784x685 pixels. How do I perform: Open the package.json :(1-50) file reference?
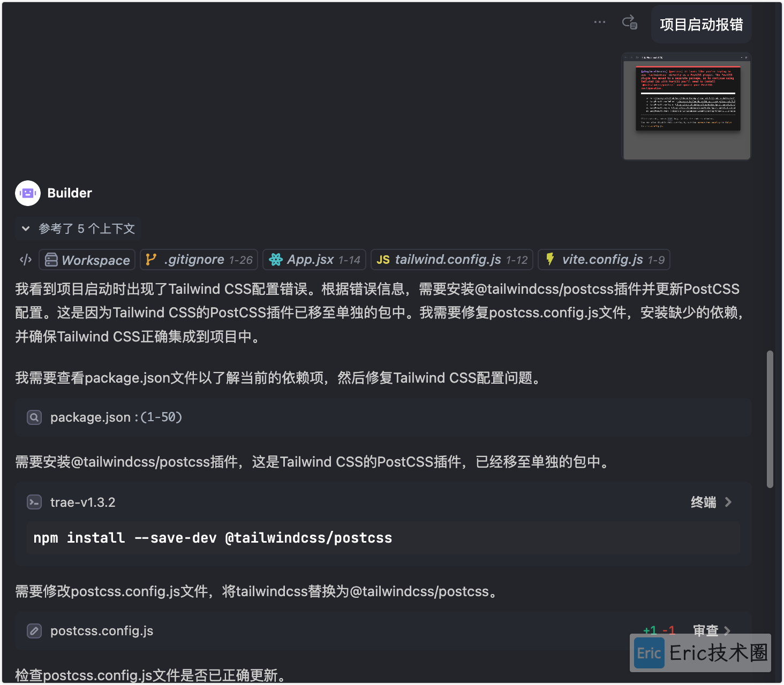(383, 417)
